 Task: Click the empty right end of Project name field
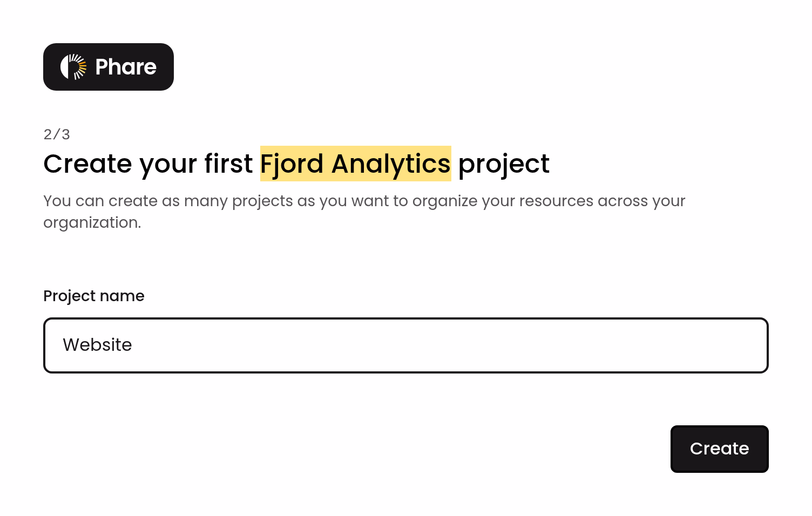(x=702, y=345)
